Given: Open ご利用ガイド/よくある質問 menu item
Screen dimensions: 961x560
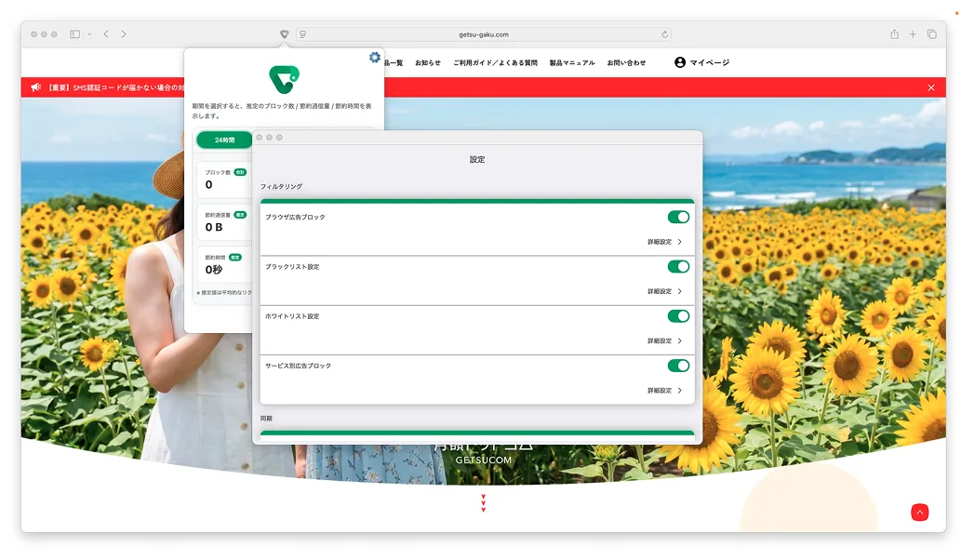Looking at the screenshot, I should point(495,62).
